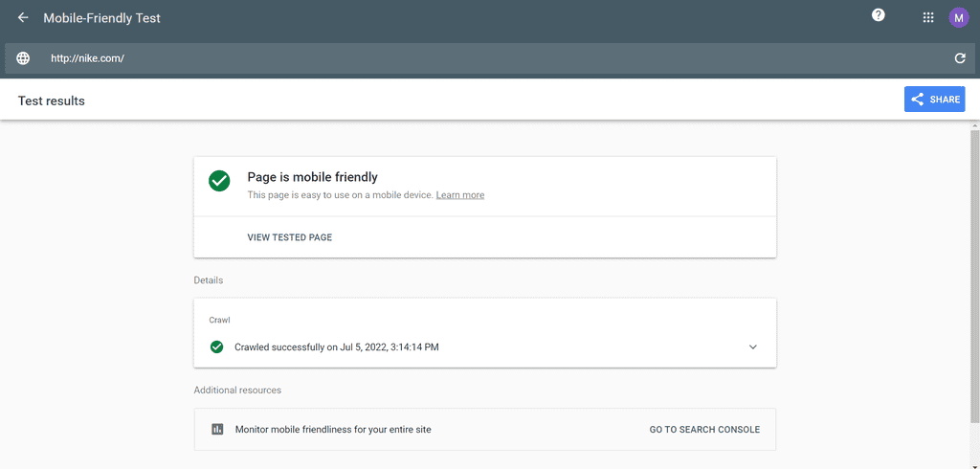Screen dimensions: 980x469
Task: Open the Learn more link
Action: point(460,195)
